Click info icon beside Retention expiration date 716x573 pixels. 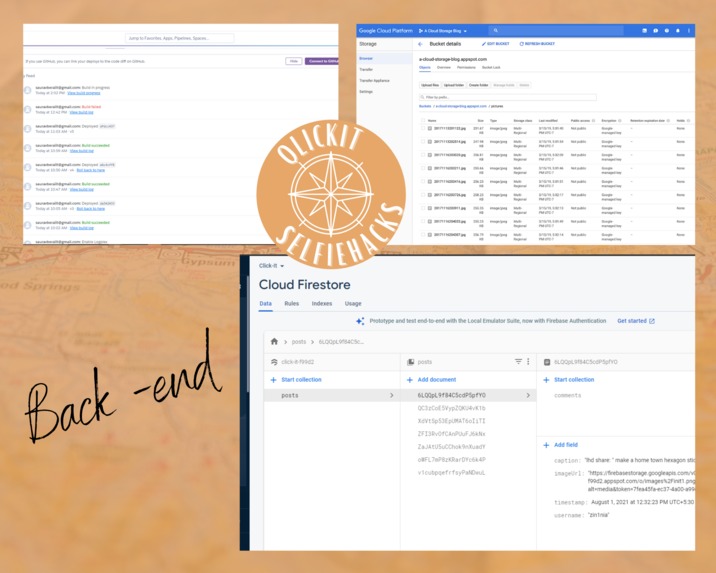pyautogui.click(x=668, y=121)
